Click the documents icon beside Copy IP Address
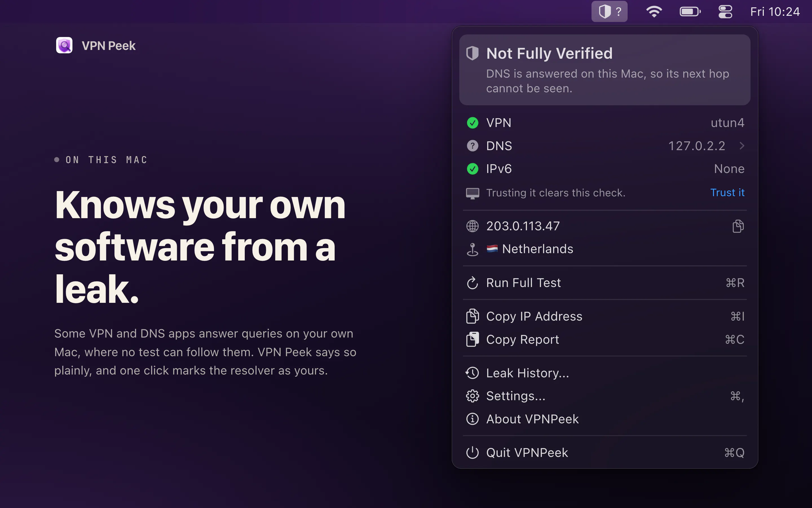The height and width of the screenshot is (508, 812). pos(473,316)
